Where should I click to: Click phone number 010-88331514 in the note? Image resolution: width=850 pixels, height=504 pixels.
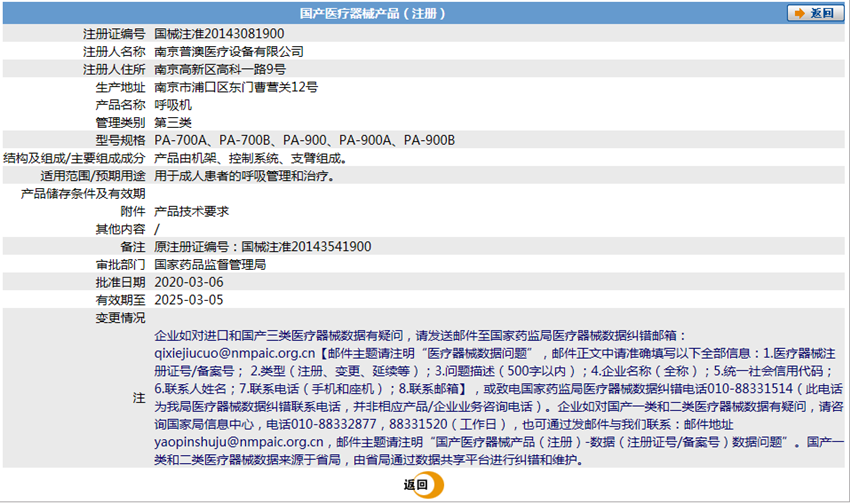point(750,389)
